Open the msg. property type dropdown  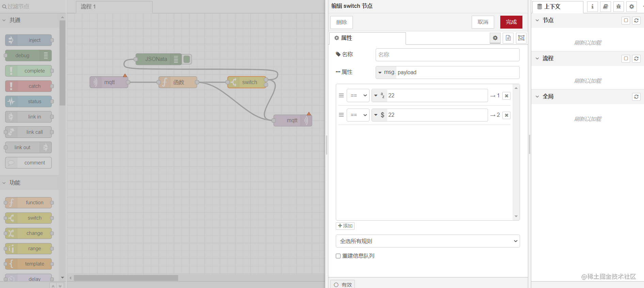pos(386,73)
